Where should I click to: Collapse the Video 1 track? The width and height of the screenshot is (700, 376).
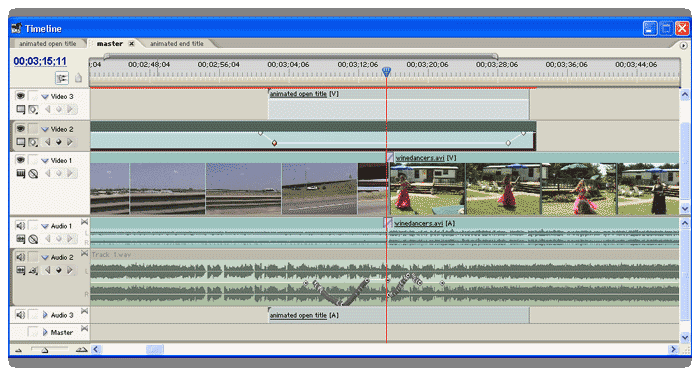(x=45, y=160)
